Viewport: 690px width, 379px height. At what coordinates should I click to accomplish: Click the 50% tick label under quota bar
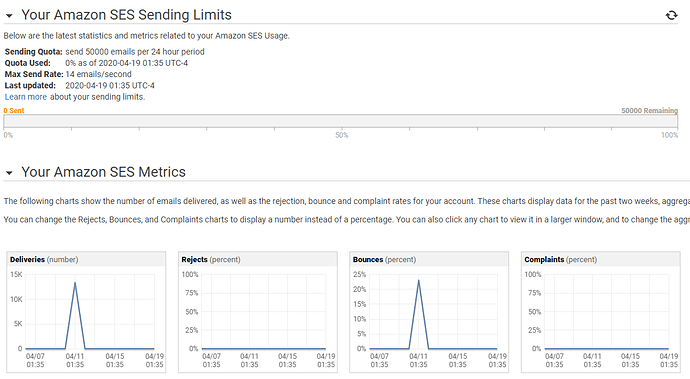pyautogui.click(x=341, y=135)
